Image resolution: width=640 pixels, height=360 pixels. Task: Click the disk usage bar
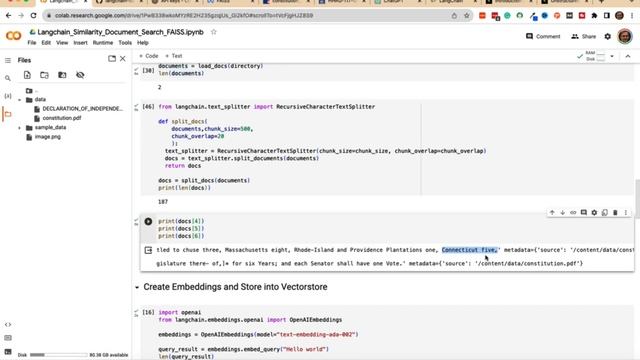[x=58, y=355]
